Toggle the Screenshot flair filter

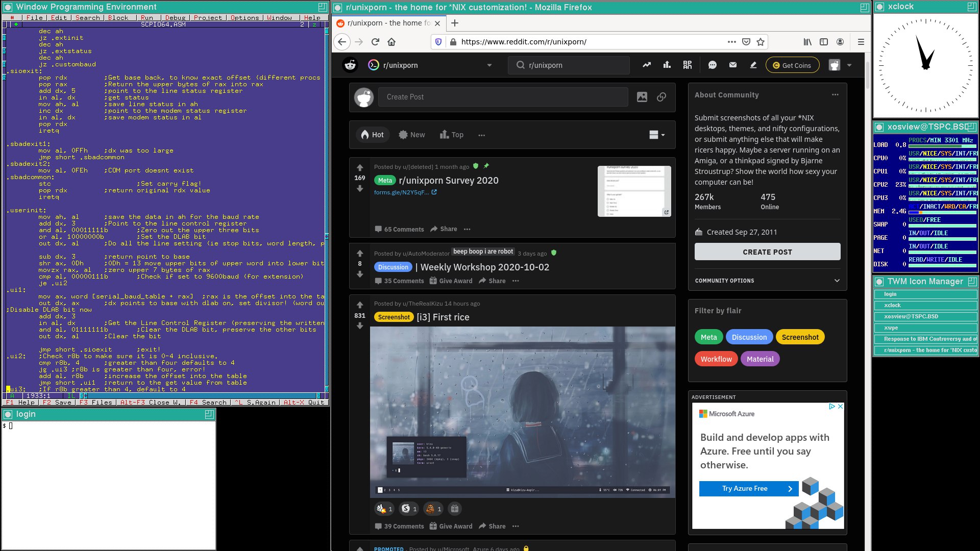(x=800, y=337)
